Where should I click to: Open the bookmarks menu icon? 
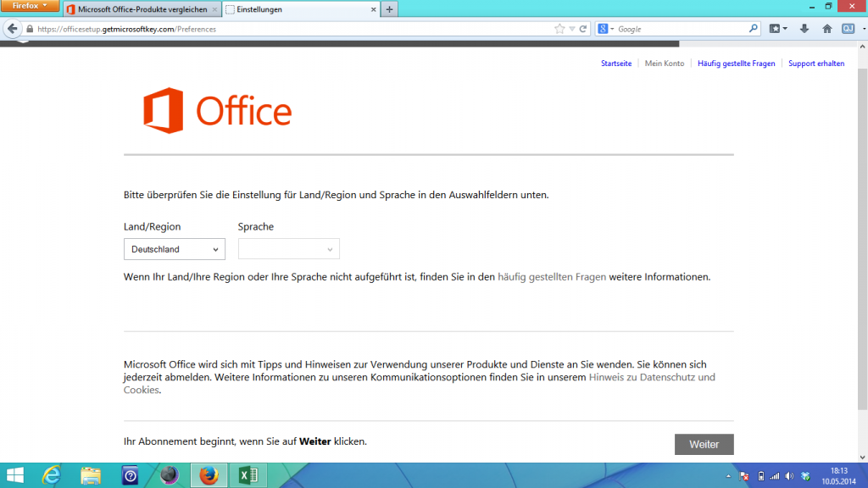(x=778, y=29)
